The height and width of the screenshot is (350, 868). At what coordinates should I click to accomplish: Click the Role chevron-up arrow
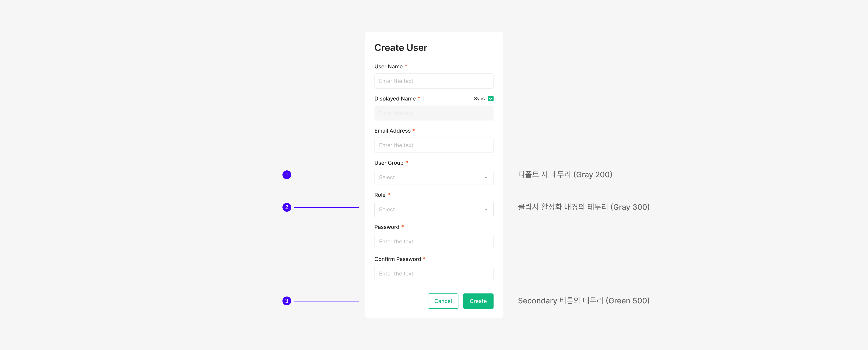pyautogui.click(x=486, y=209)
